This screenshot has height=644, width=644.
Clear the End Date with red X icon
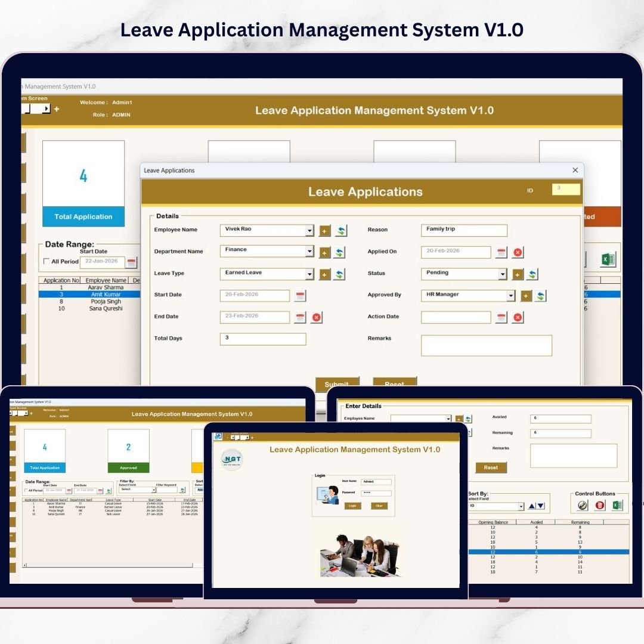pos(317,317)
